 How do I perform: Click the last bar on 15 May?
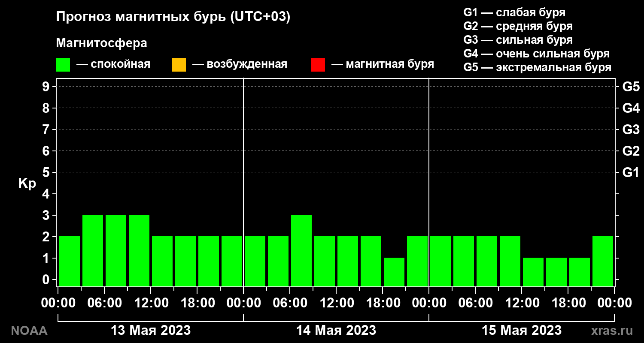(x=603, y=261)
